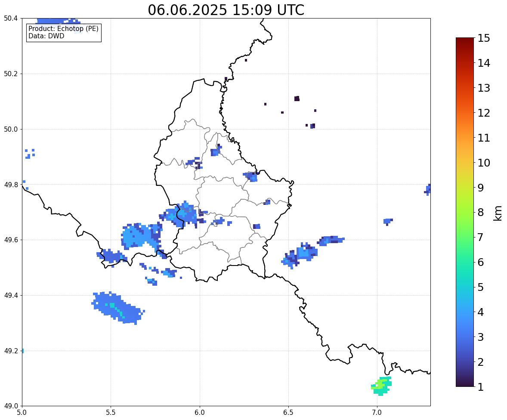Click longitude tick label 6.0
This screenshot has height=420, width=507.
coord(200,413)
